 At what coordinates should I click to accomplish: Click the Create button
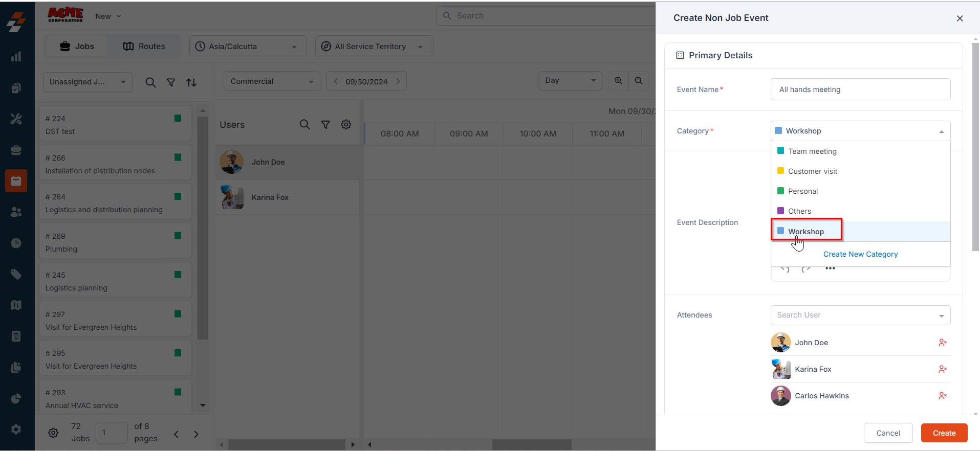(944, 433)
